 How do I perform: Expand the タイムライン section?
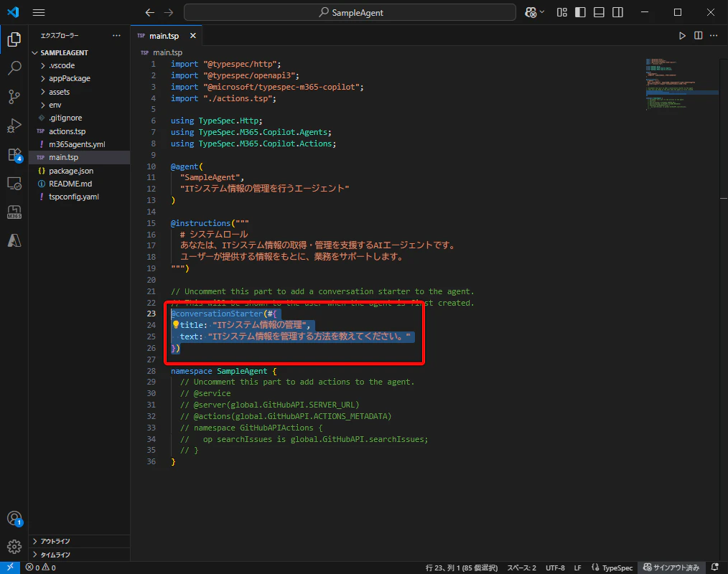(79, 555)
